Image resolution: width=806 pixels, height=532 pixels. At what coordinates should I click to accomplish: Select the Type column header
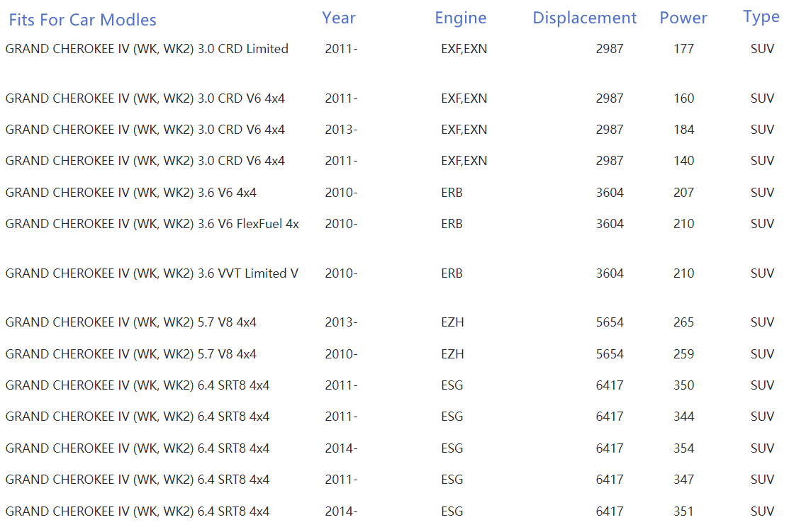tap(761, 17)
